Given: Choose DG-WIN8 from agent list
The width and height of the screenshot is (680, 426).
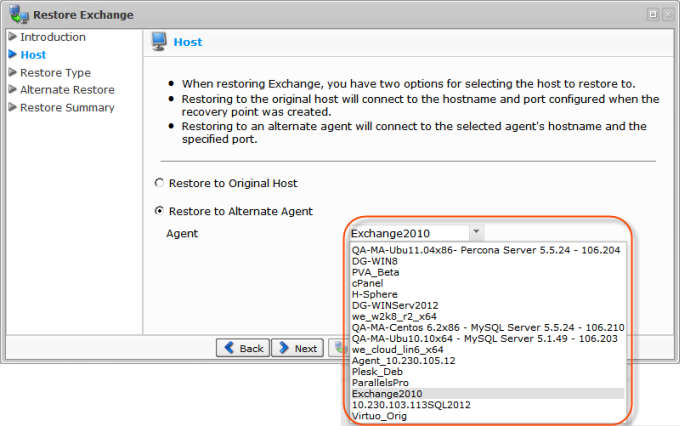Looking at the screenshot, I should (487, 261).
